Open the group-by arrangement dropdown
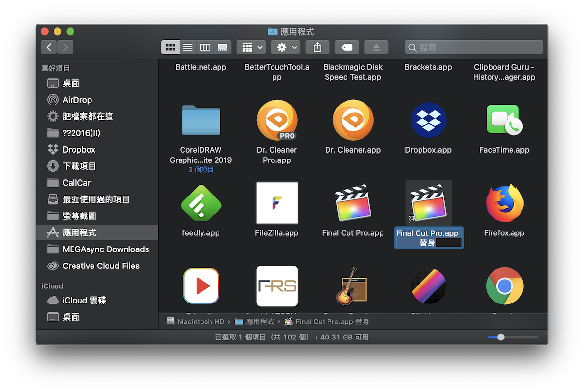Image resolution: width=584 pixels, height=392 pixels. click(251, 47)
